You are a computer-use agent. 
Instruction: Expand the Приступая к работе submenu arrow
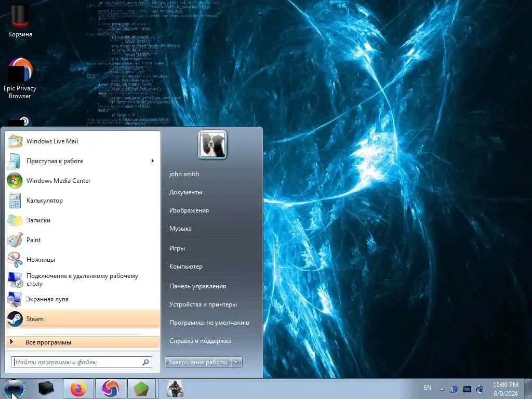click(x=153, y=161)
